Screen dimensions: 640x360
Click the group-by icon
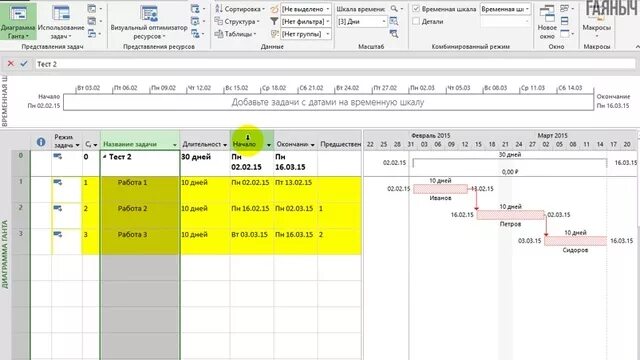(274, 34)
